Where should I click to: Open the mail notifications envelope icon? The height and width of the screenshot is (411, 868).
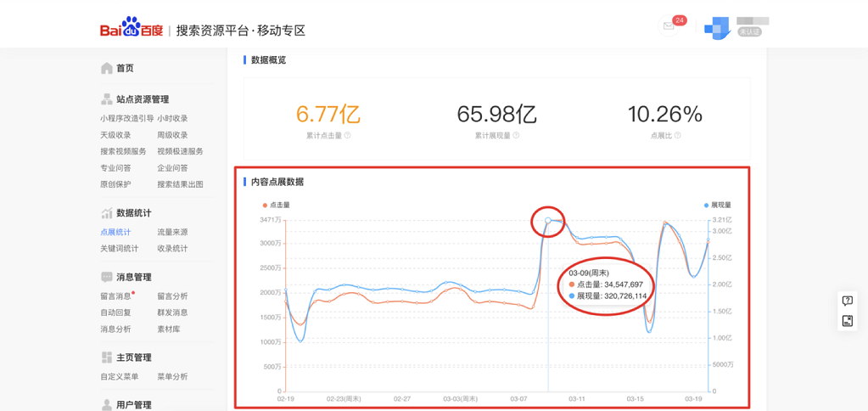(x=669, y=26)
